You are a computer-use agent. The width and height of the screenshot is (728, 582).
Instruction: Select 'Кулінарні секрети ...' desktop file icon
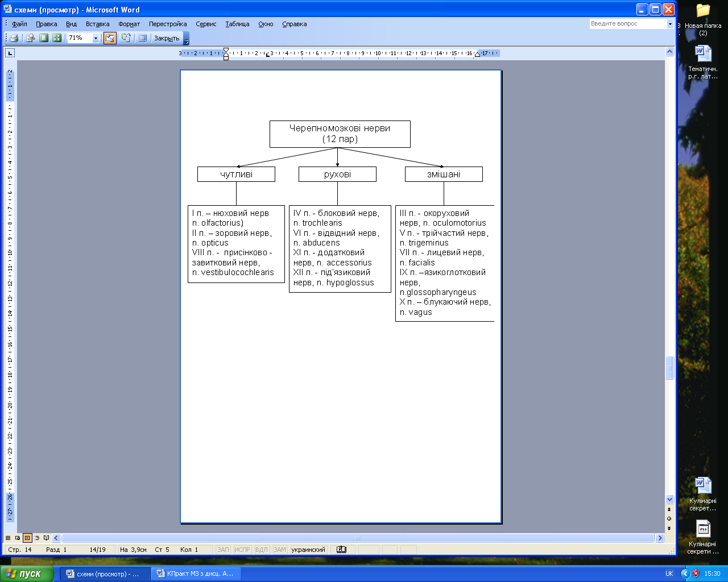[x=703, y=537]
